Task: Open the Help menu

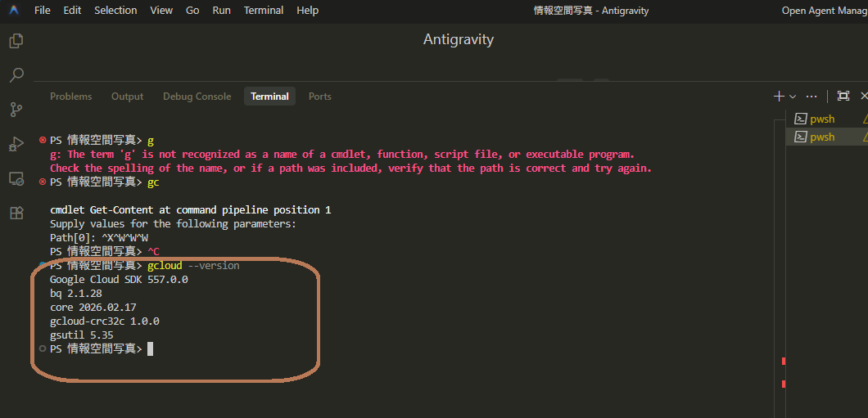Action: click(307, 11)
